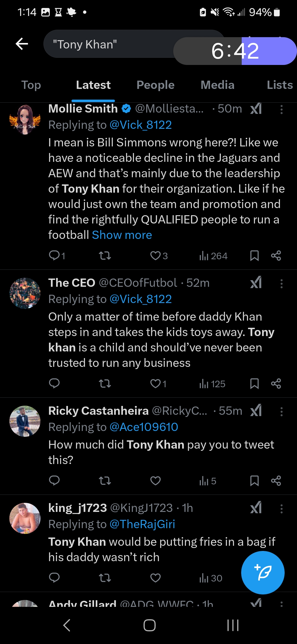Viewport: 297px width, 644px height.
Task: Open the @TheRajGiri profile link
Action: tap(142, 524)
